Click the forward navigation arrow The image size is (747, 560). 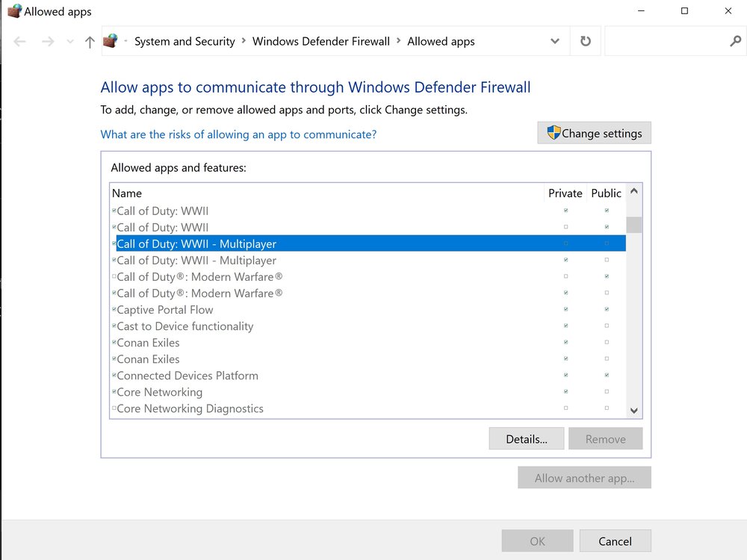(x=48, y=42)
